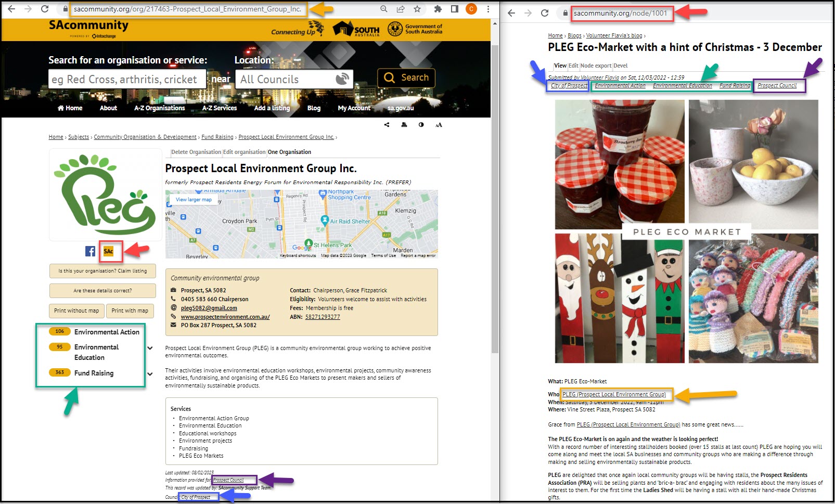This screenshot has width=835, height=504.
Task: Click Print with map button
Action: coord(130,311)
